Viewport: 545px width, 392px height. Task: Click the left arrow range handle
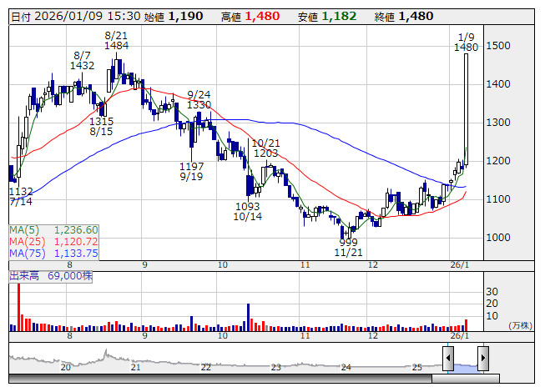[448, 358]
